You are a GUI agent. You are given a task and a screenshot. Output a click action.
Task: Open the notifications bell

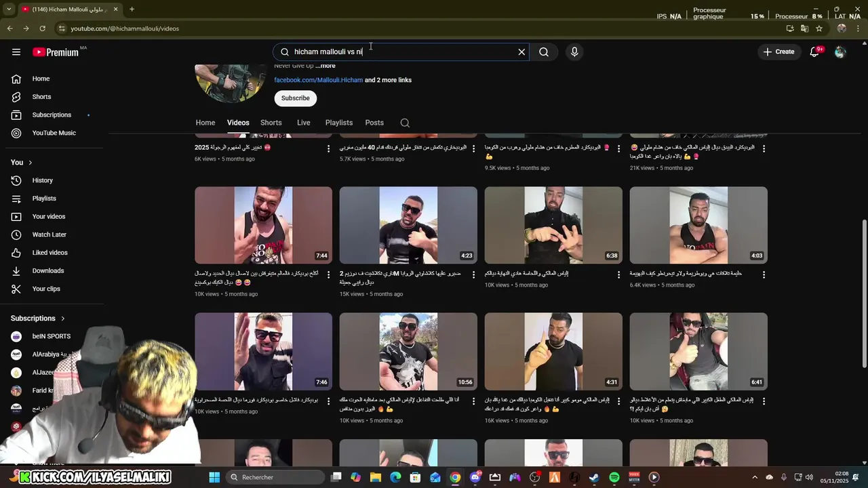(x=815, y=52)
